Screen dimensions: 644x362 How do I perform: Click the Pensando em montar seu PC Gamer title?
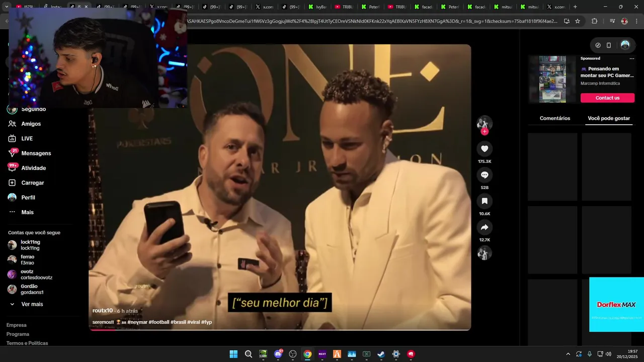607,72
